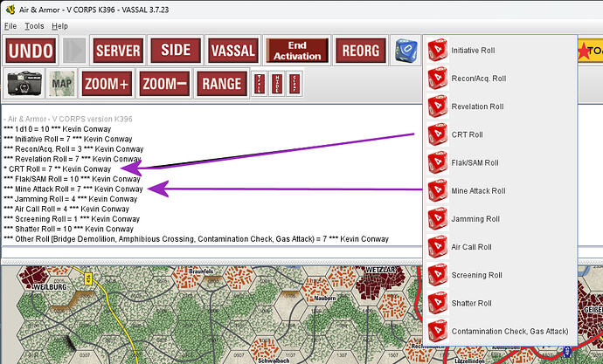Click the red die beside Mine Attack Roll
The width and height of the screenshot is (603, 364).
[438, 190]
